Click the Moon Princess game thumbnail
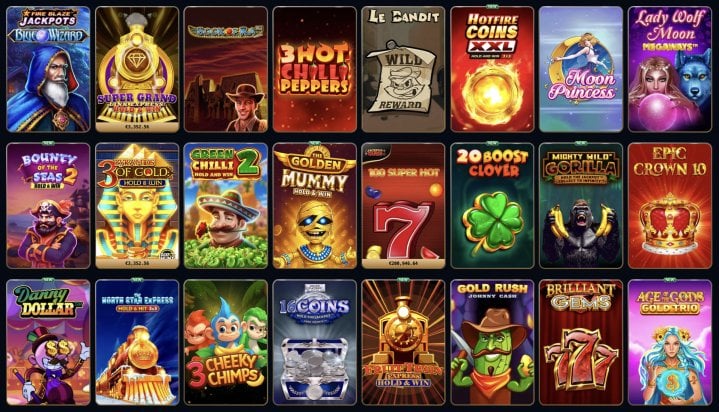Viewport: 719px width, 412px height. click(581, 69)
